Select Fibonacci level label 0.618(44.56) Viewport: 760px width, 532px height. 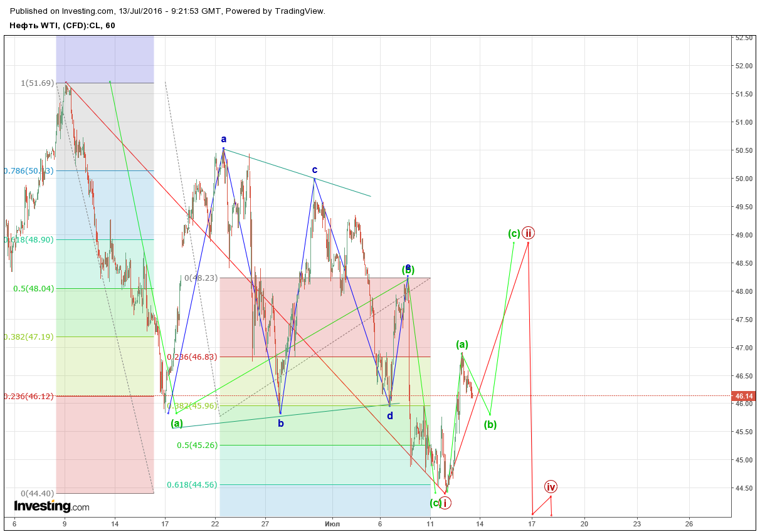point(193,484)
